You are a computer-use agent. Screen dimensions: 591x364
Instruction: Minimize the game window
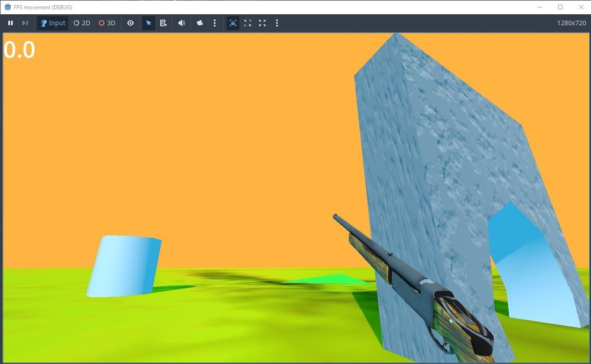click(539, 6)
